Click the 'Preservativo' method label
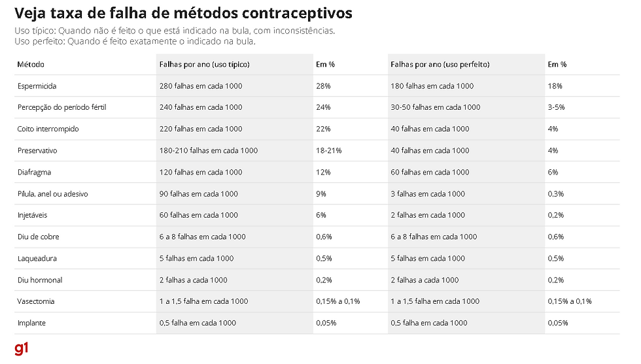 (x=37, y=150)
